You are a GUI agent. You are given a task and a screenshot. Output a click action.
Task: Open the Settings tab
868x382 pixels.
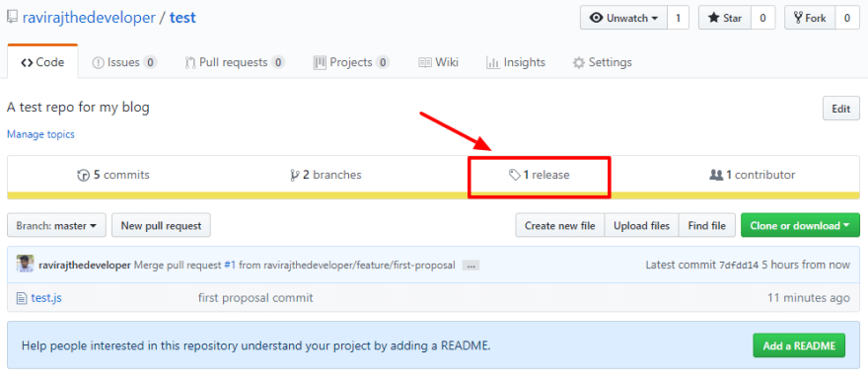[x=603, y=62]
